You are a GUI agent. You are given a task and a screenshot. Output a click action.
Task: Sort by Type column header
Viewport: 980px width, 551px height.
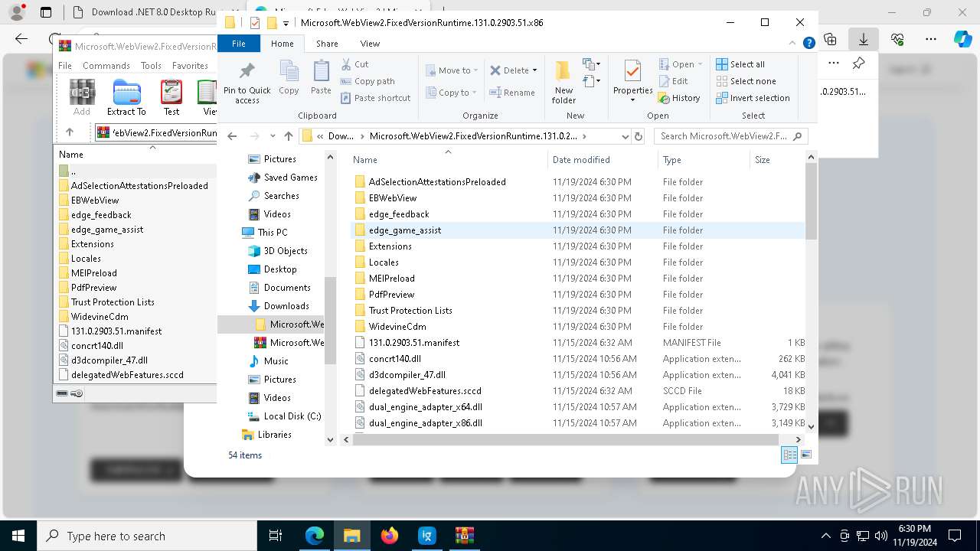point(704,160)
